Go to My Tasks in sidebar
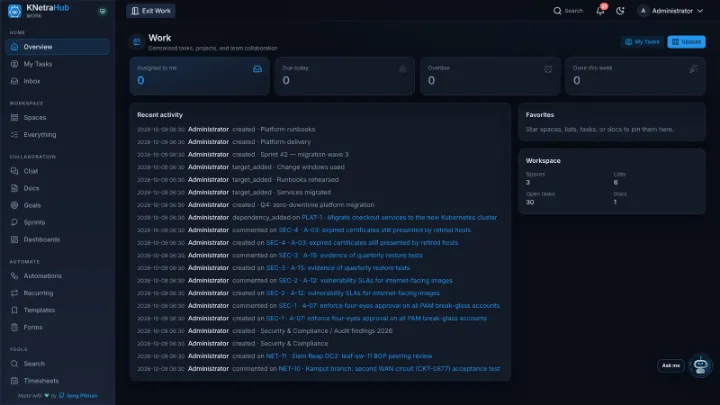This screenshot has width=720, height=405. pos(57,64)
